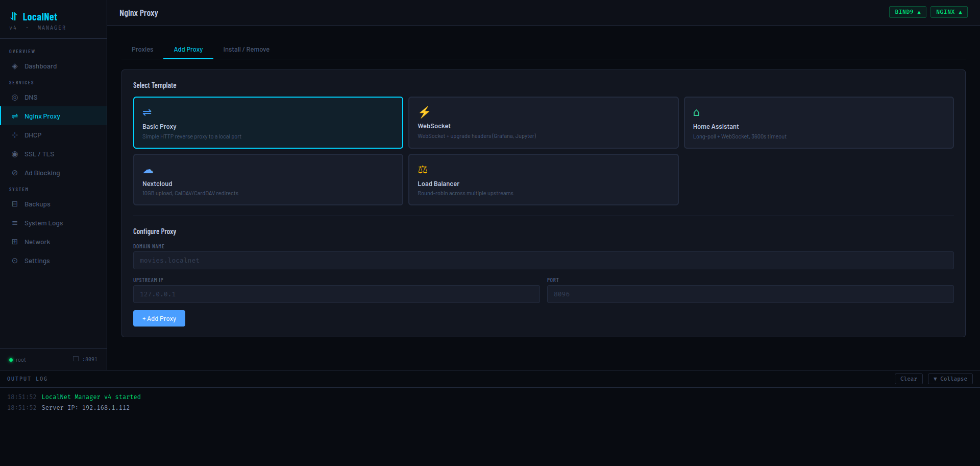Click the Nginx Proxy arrows icon in sidebar
980x466 pixels.
[15, 116]
